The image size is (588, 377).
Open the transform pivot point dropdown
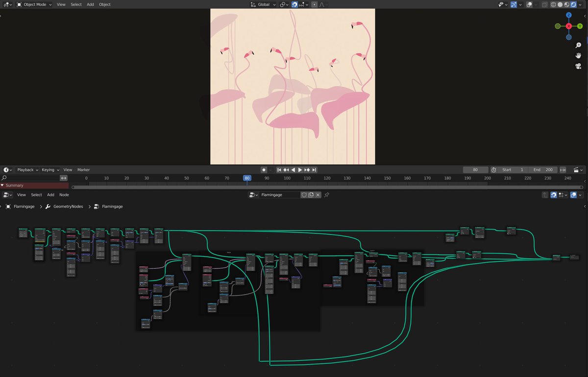coord(284,4)
